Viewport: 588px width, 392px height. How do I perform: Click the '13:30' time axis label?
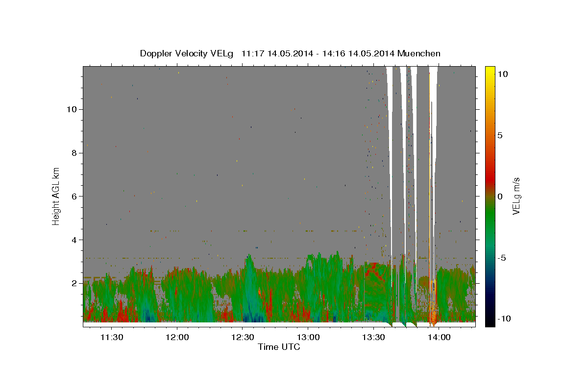pyautogui.click(x=373, y=338)
